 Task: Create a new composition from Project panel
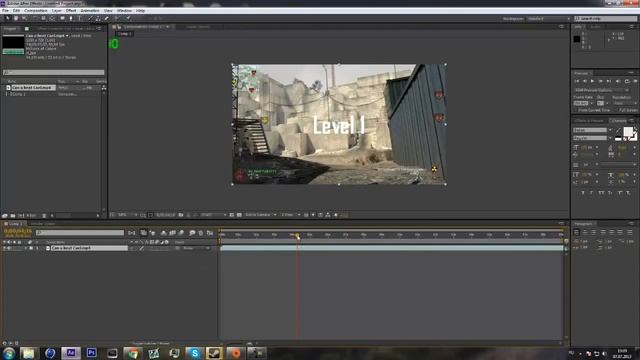pyautogui.click(x=21, y=216)
